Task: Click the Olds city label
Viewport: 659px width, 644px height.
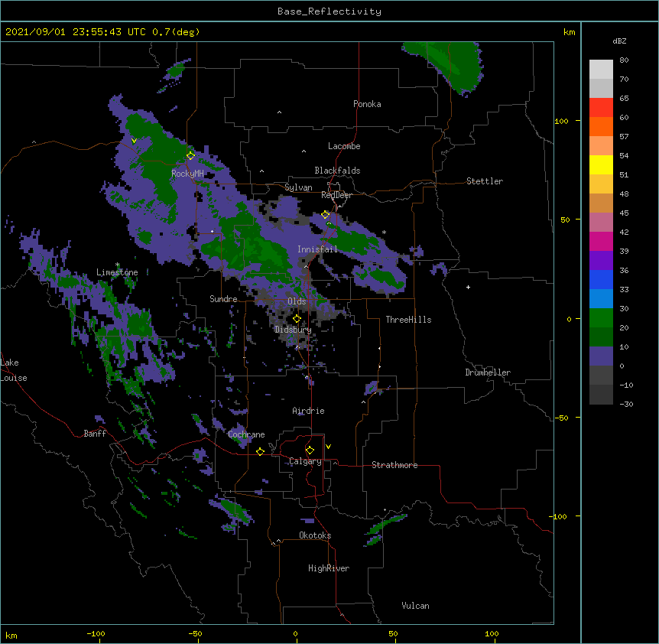Action: point(297,301)
